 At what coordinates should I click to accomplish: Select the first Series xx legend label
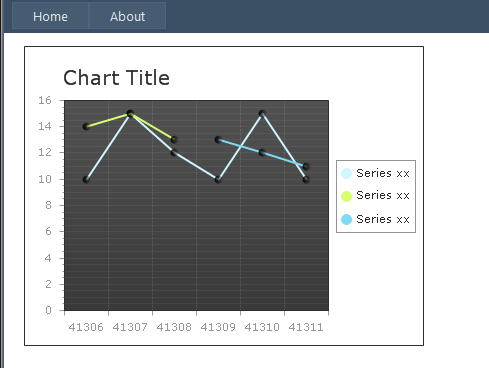383,173
